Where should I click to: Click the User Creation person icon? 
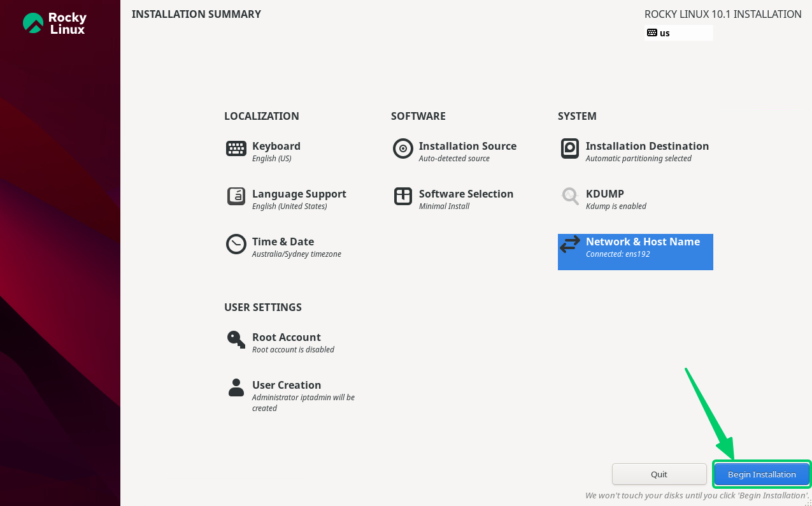(236, 387)
